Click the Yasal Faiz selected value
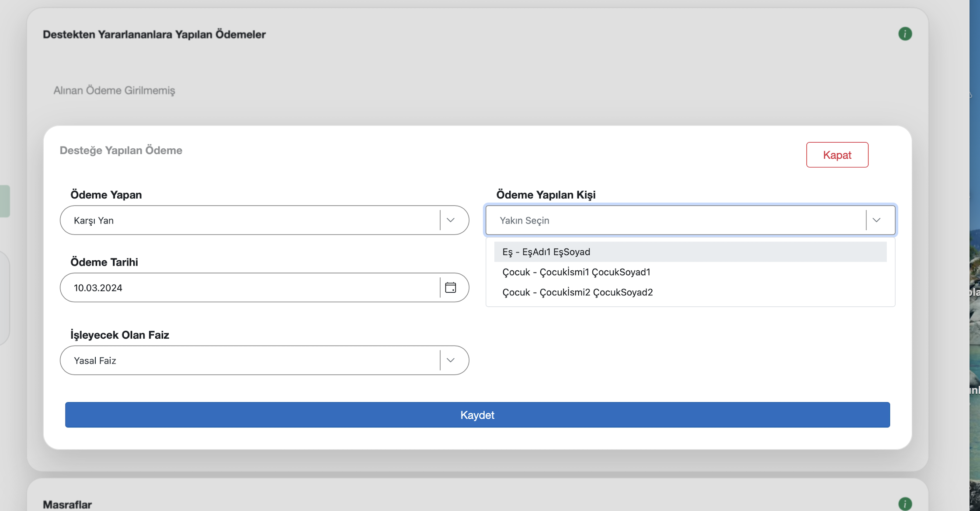Screen dimensions: 980x511 [x=95, y=360]
